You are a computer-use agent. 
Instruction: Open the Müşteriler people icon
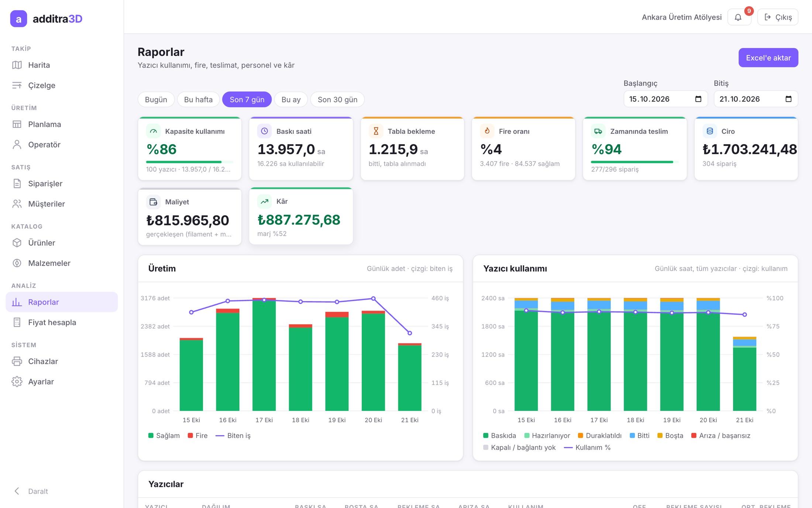coord(17,204)
